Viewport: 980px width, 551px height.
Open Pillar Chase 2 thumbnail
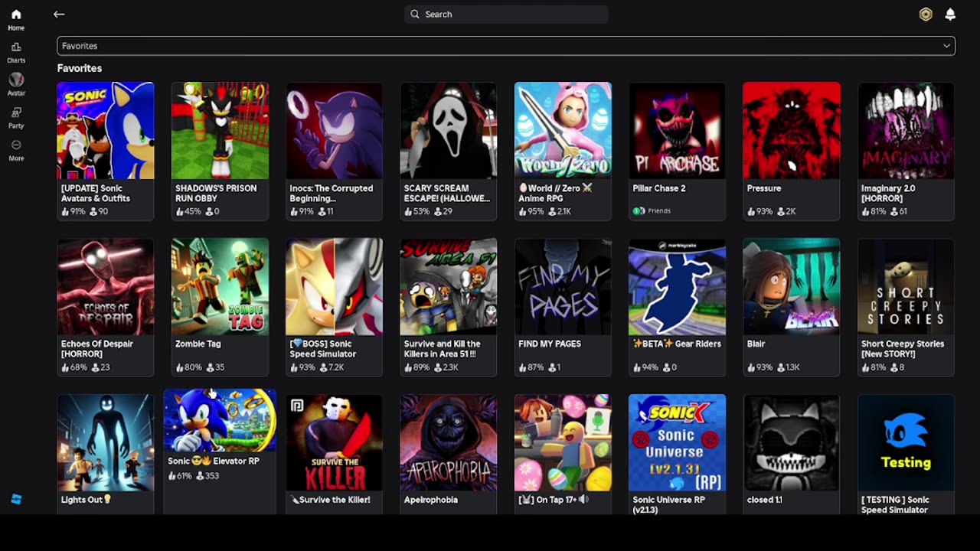(677, 131)
